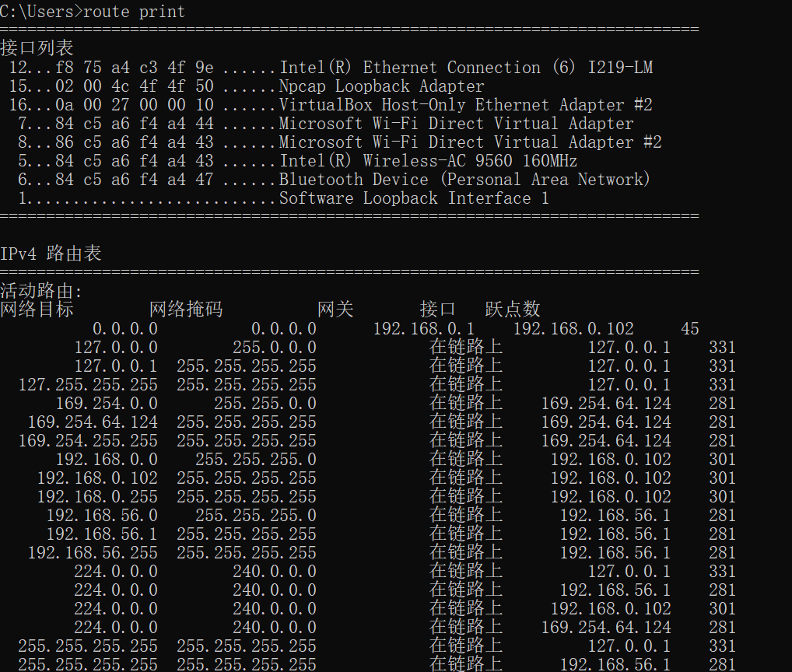Click metric '331' in the 127.0.0.0 row
This screenshot has width=792, height=672.
(x=722, y=348)
